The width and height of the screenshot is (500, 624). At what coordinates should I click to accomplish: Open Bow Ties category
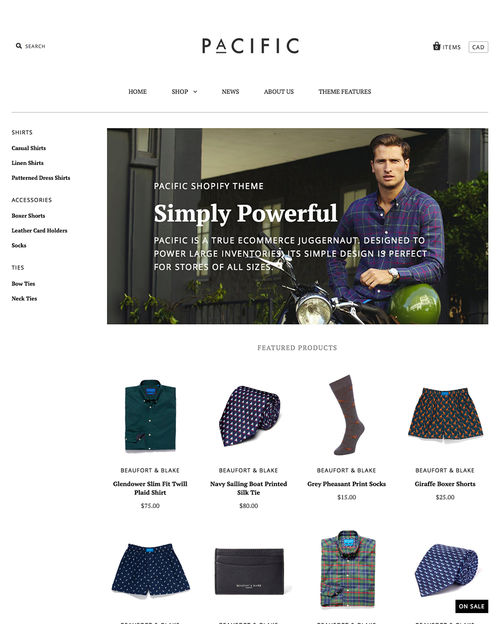tap(23, 284)
